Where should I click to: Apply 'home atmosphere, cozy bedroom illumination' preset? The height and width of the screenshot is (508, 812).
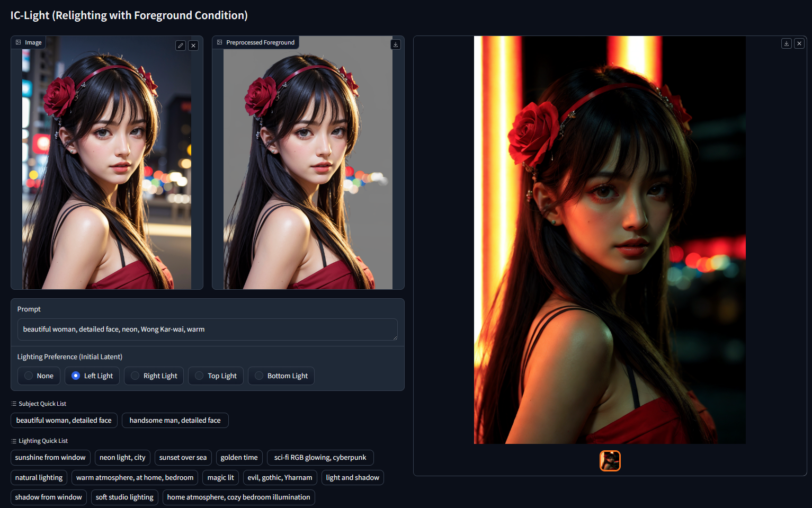(x=239, y=497)
